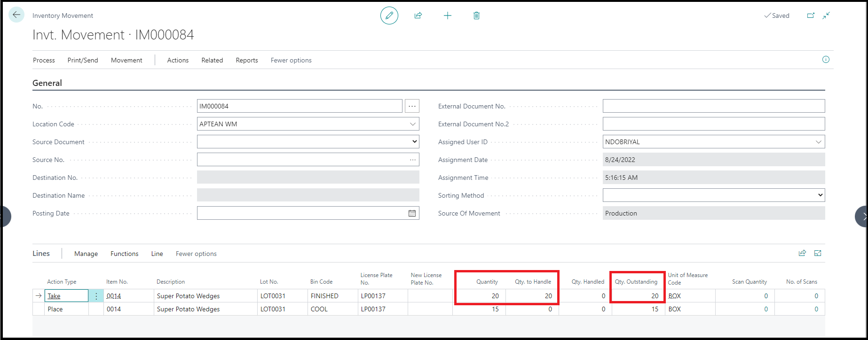Open the Functions menu in Lines
This screenshot has width=868, height=340.
point(124,254)
